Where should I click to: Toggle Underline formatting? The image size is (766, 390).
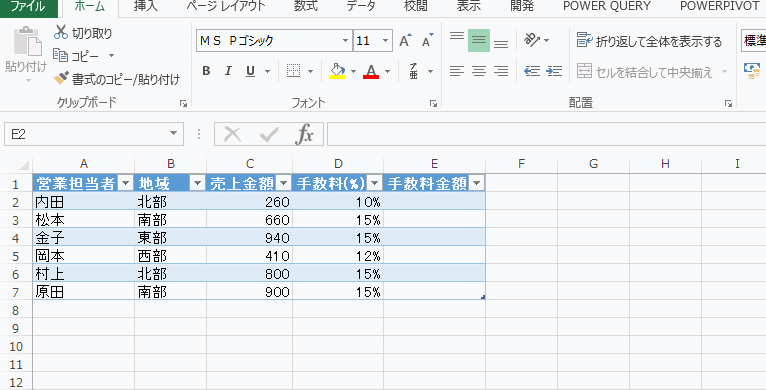tap(251, 71)
